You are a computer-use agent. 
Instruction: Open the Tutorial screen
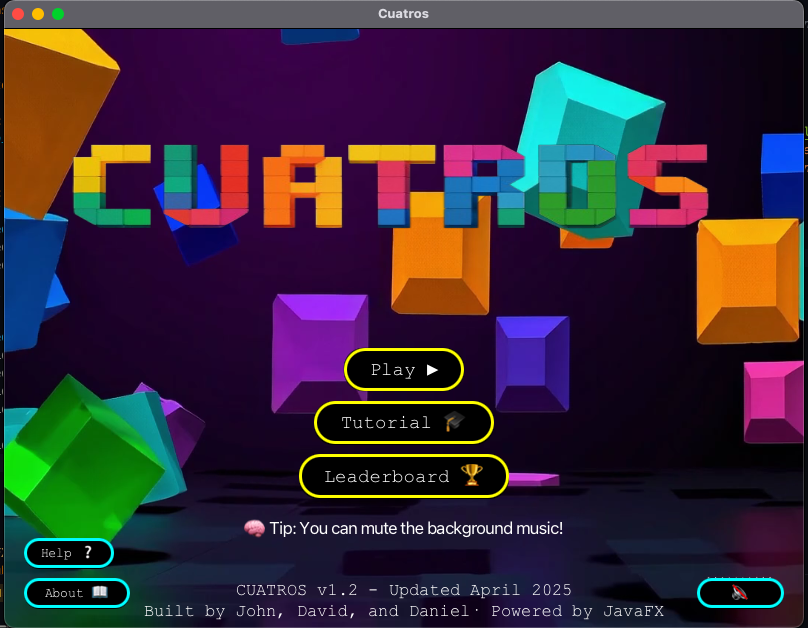click(x=403, y=422)
